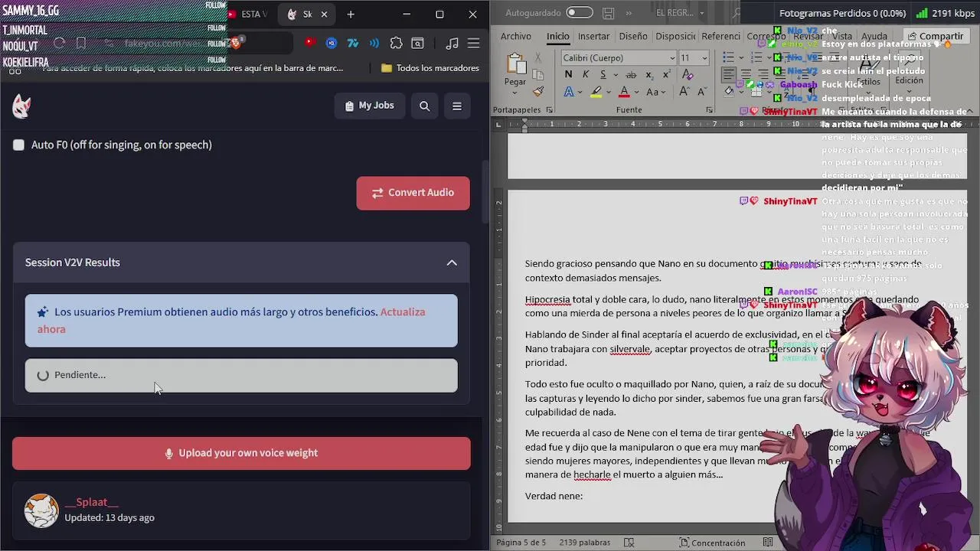Align text left in Word's paragraph group

click(729, 74)
